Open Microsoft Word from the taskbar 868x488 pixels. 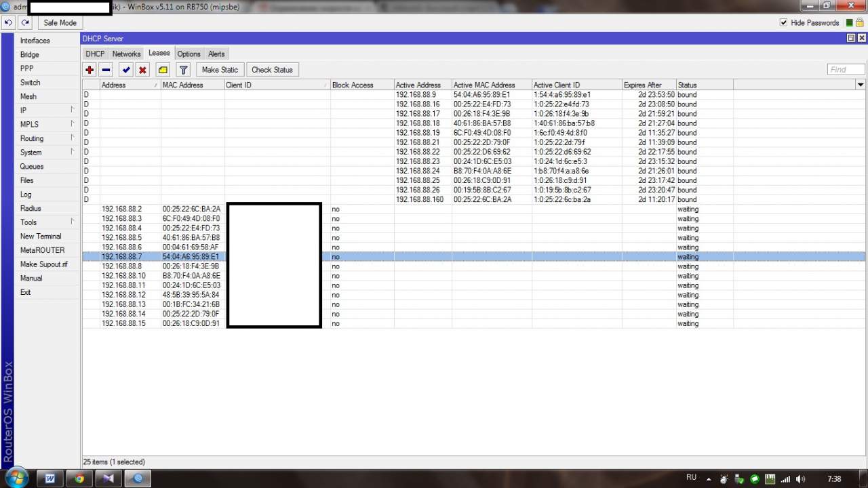50,479
